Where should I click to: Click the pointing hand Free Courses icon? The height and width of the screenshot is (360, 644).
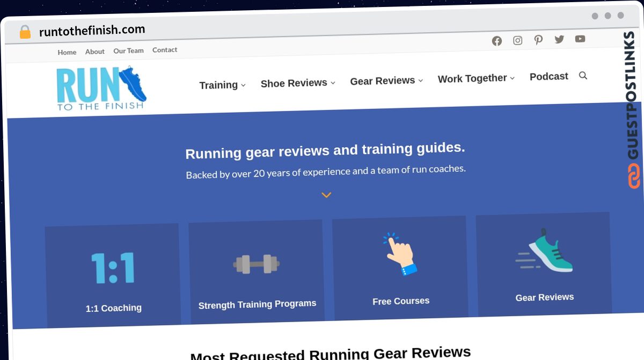400,254
